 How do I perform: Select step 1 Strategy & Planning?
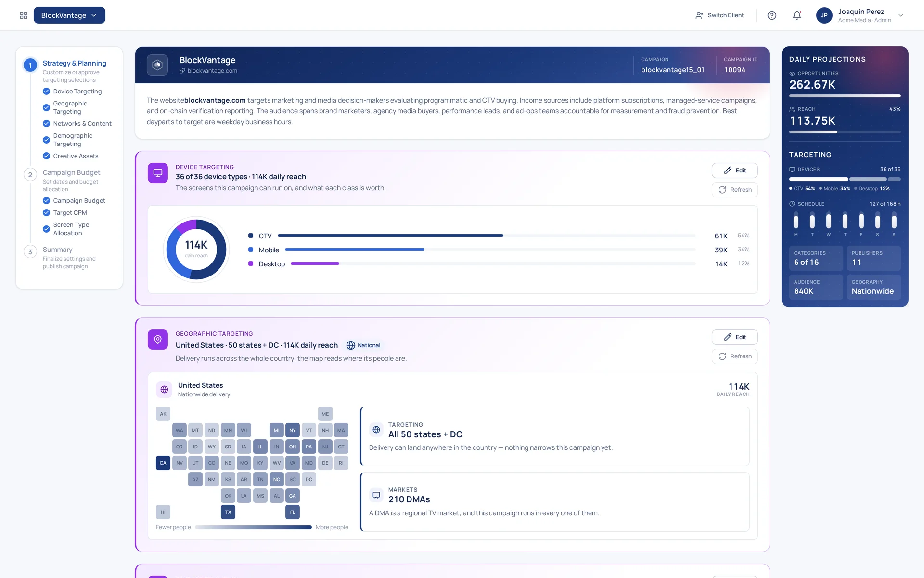(75, 63)
